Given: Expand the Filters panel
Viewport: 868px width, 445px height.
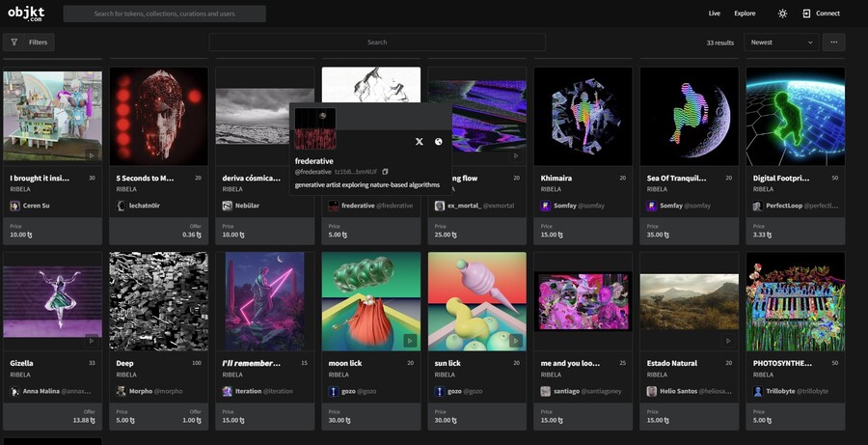Looking at the screenshot, I should (29, 42).
